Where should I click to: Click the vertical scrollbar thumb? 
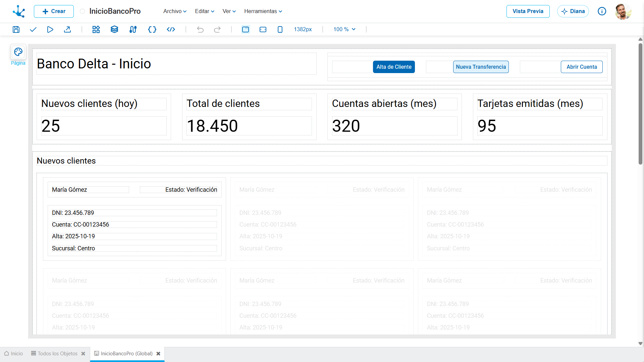coord(640,104)
